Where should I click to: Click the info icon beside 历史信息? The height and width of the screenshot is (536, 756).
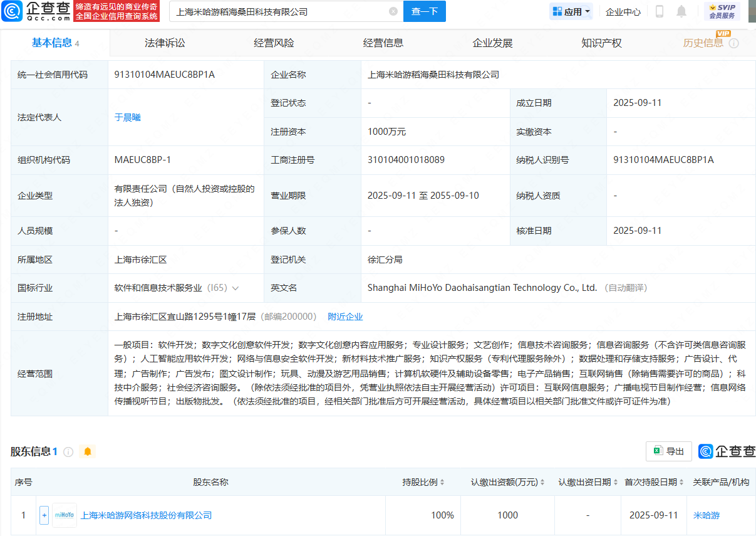pyautogui.click(x=733, y=43)
